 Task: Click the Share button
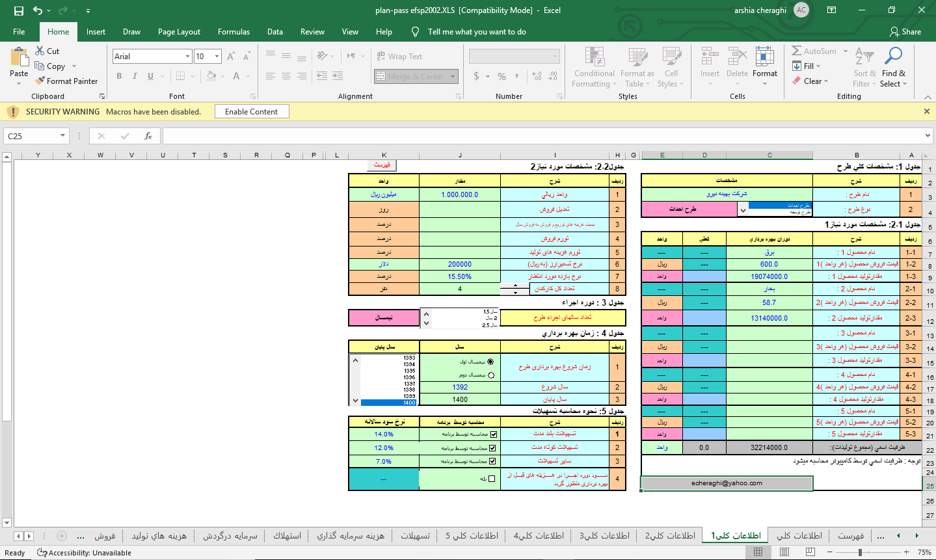click(x=905, y=32)
